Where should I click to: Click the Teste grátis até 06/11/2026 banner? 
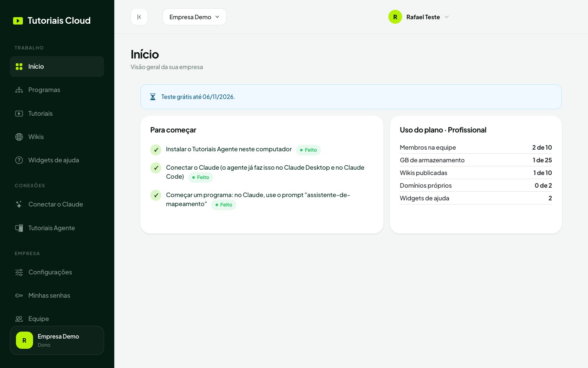[351, 97]
